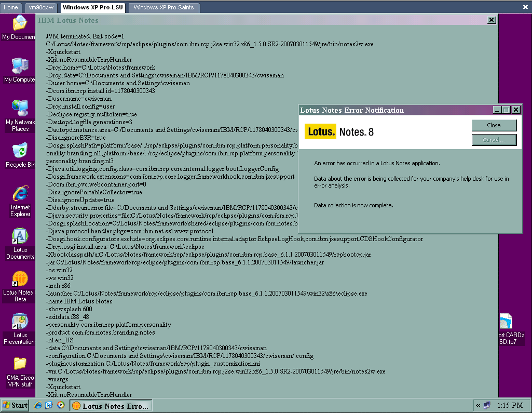Close the IBM Lotus Notes JVM window
The width and height of the screenshot is (532, 413).
[492, 20]
